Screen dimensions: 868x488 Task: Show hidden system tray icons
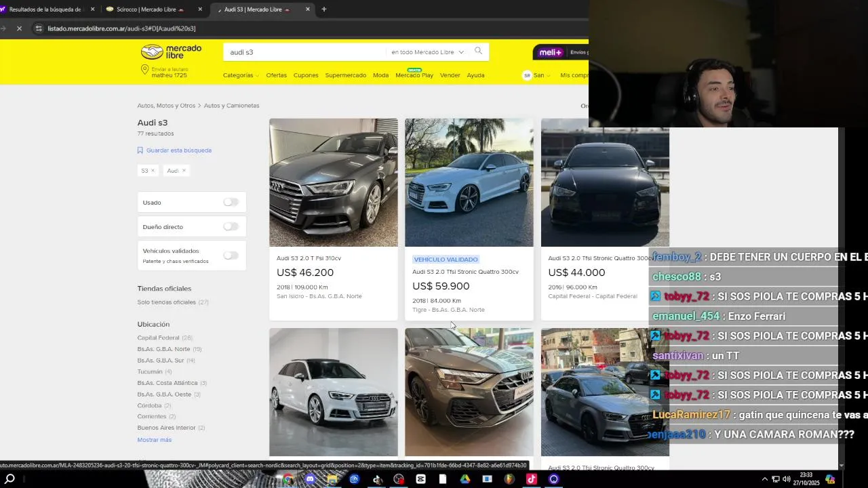point(765,479)
